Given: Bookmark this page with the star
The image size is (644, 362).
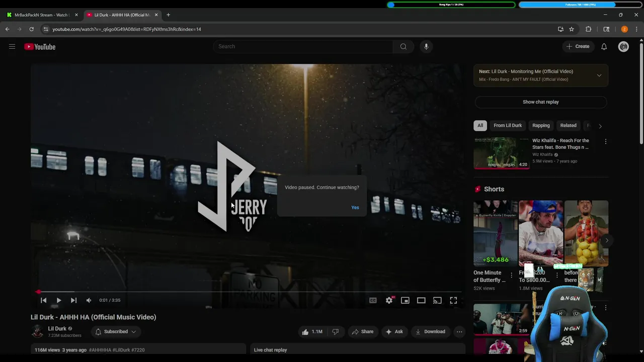Looking at the screenshot, I should click(572, 29).
